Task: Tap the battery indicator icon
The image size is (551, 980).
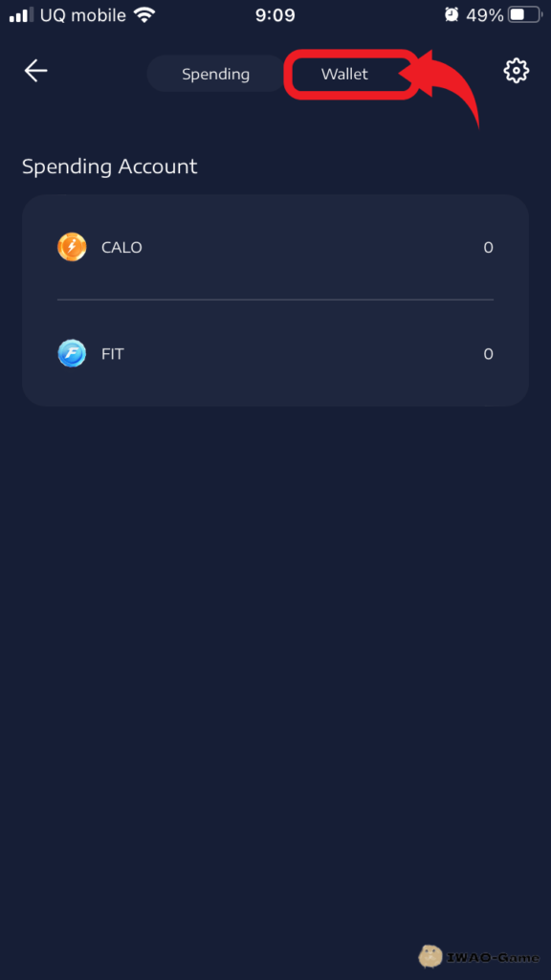Action: tap(524, 15)
